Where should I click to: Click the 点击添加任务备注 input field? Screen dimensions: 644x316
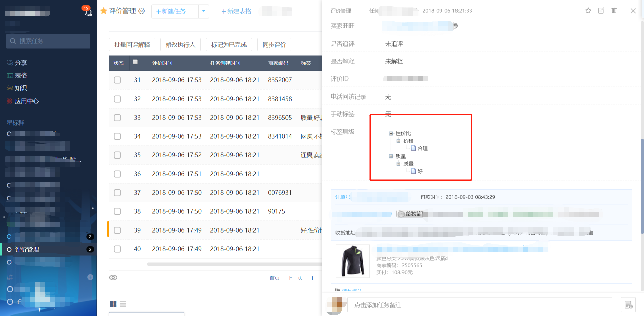480,305
